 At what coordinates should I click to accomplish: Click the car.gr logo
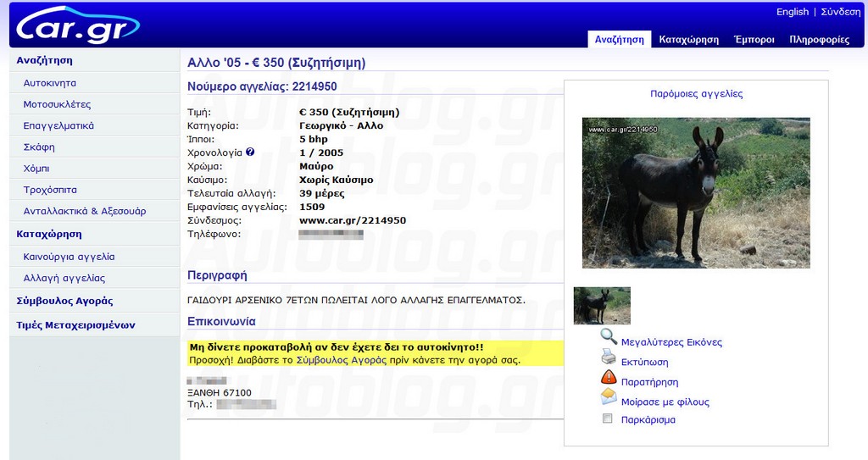(77, 25)
